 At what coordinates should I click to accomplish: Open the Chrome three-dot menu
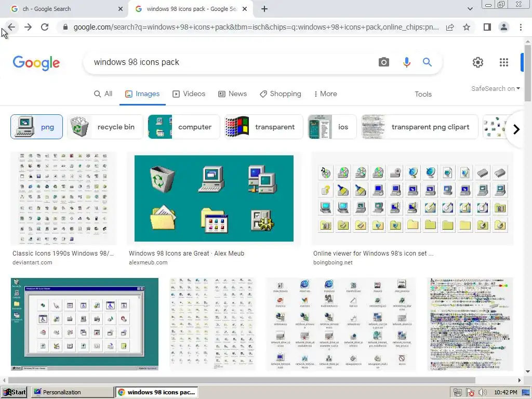(x=521, y=27)
